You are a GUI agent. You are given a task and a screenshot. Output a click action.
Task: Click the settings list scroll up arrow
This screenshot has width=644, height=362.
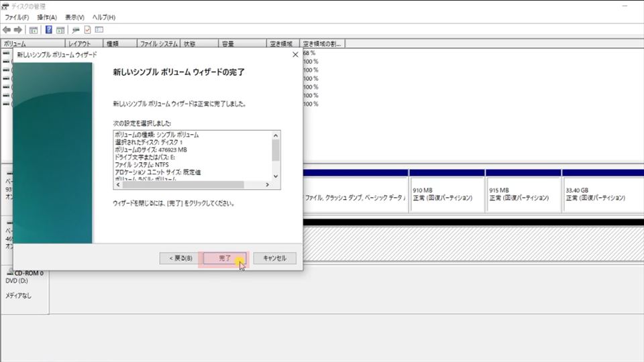pos(276,135)
